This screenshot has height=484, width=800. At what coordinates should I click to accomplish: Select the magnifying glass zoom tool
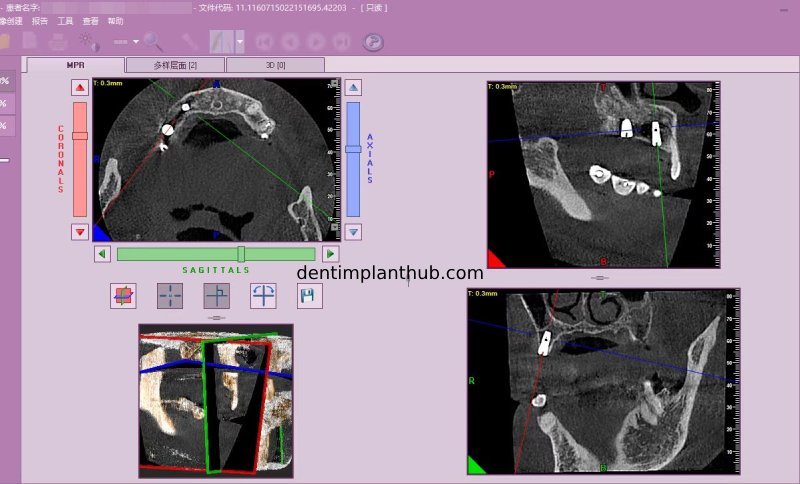pyautogui.click(x=153, y=42)
